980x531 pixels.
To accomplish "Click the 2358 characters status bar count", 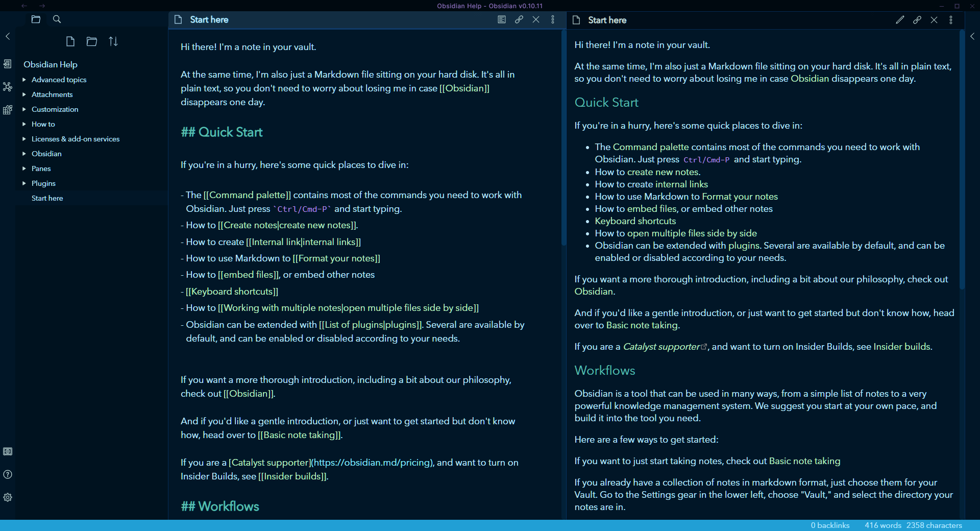I will pyautogui.click(x=934, y=525).
